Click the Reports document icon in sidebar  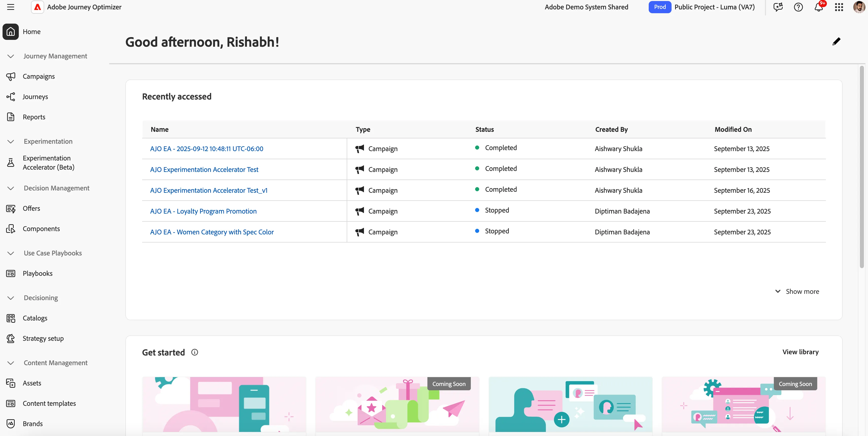pos(10,117)
